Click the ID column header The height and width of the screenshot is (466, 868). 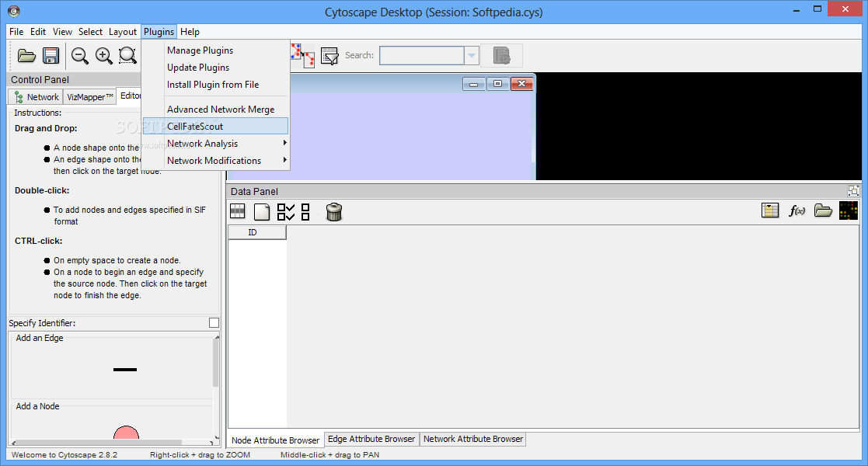pos(257,232)
